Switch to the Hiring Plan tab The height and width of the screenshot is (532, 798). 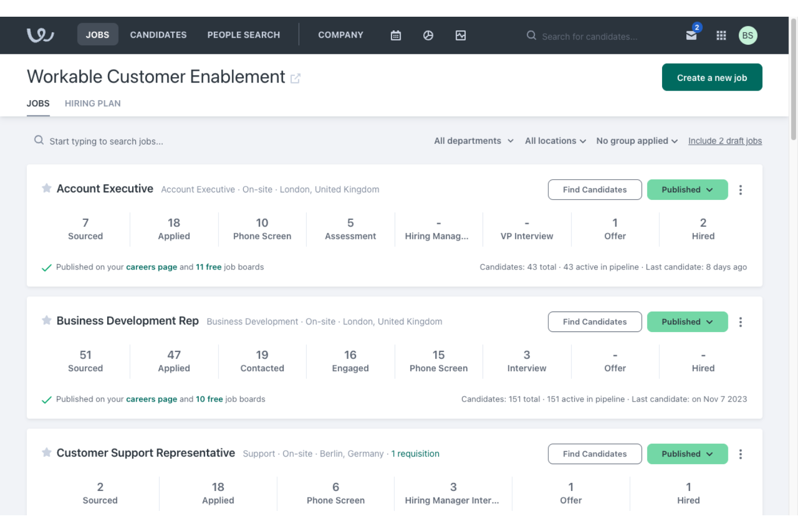click(93, 103)
